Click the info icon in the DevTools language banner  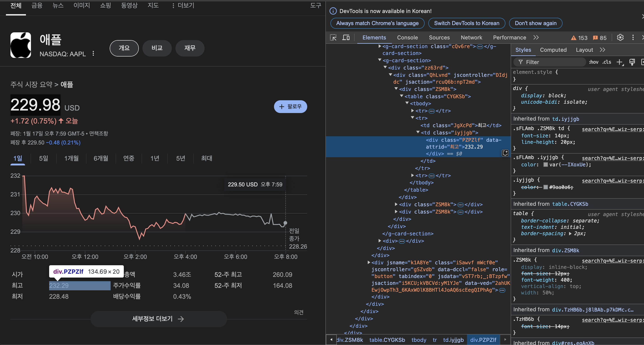click(x=333, y=11)
